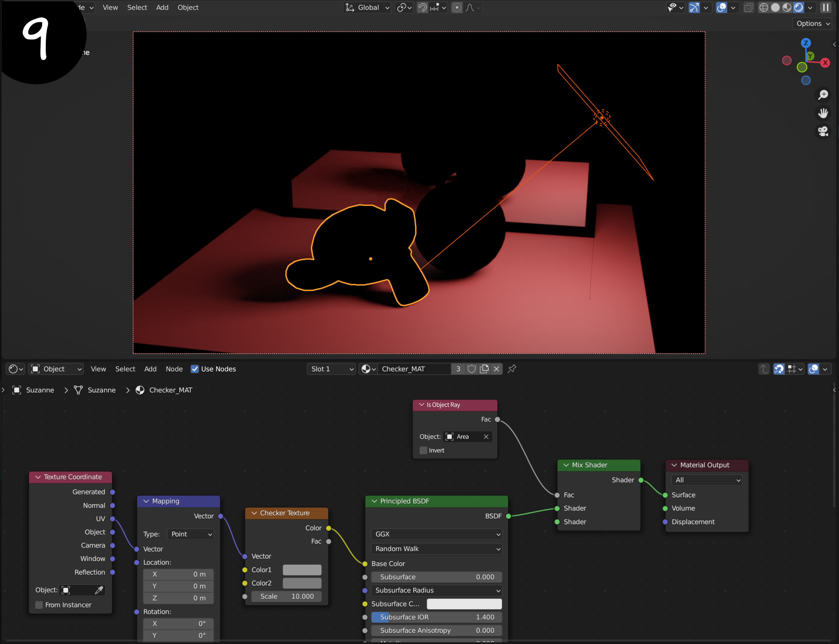Open Random Walk subsurface method dropdown
The image size is (839, 644).
coord(437,549)
